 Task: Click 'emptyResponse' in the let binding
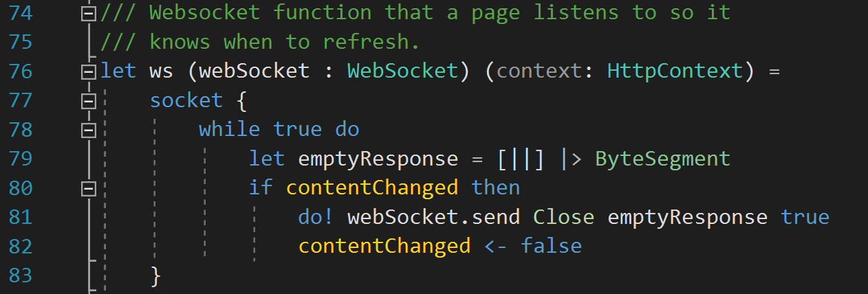point(378,159)
